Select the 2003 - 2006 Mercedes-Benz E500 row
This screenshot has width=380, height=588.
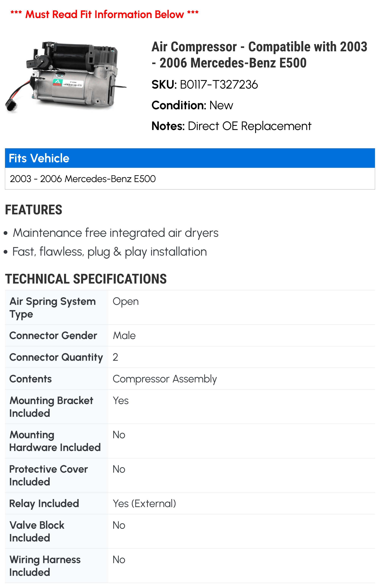(83, 179)
